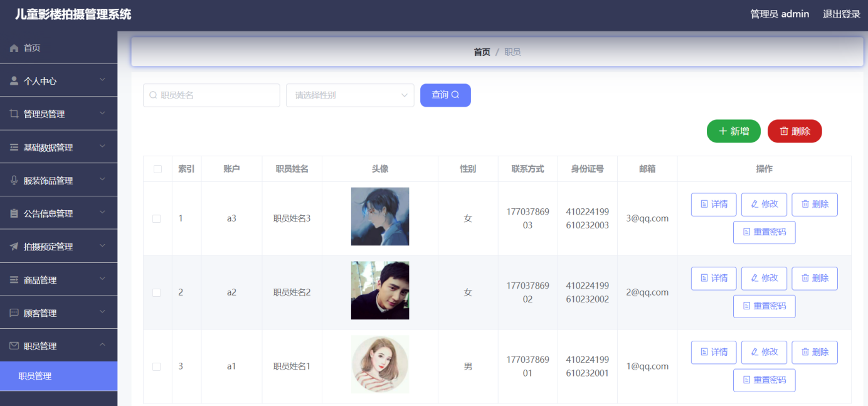This screenshot has width=868, height=406.
Task: Click the plus icon on 新增 button
Action: [722, 131]
